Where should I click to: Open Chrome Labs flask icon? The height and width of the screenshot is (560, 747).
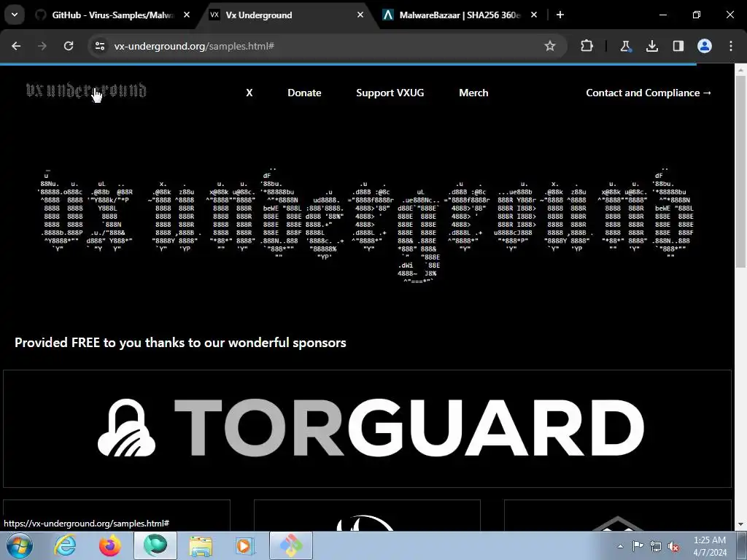pyautogui.click(x=625, y=46)
